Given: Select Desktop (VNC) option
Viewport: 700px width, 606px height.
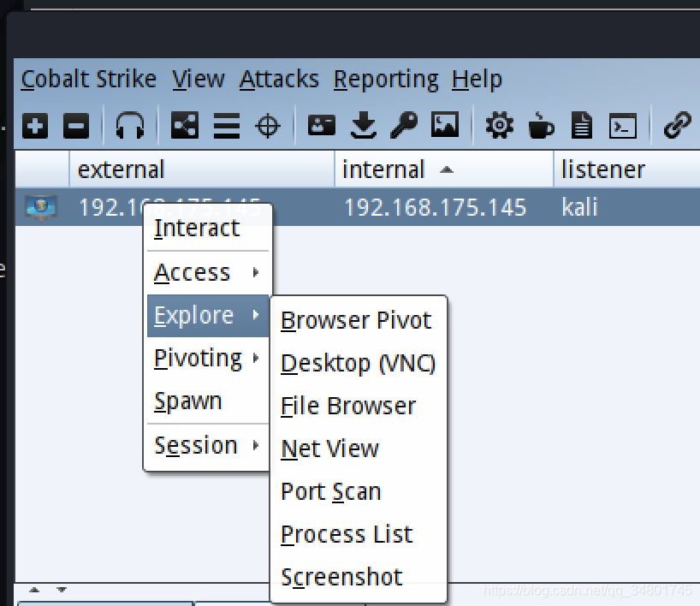Looking at the screenshot, I should [359, 363].
